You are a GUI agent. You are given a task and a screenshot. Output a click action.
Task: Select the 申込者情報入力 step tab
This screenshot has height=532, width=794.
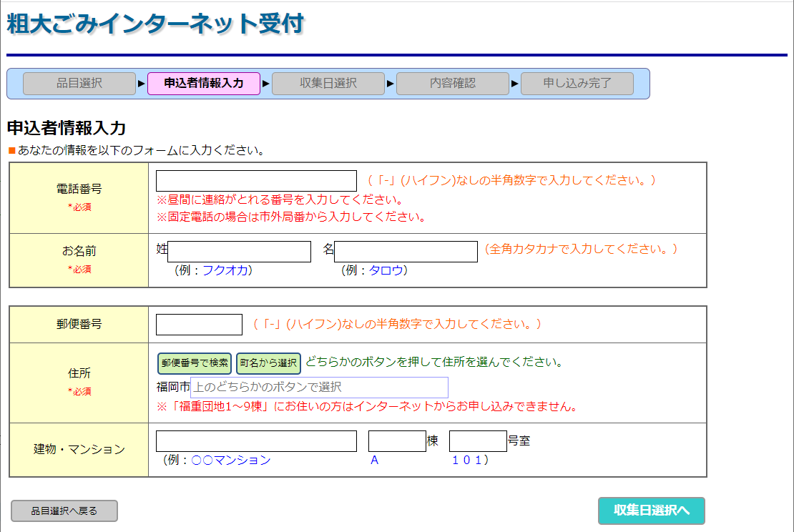tap(204, 84)
